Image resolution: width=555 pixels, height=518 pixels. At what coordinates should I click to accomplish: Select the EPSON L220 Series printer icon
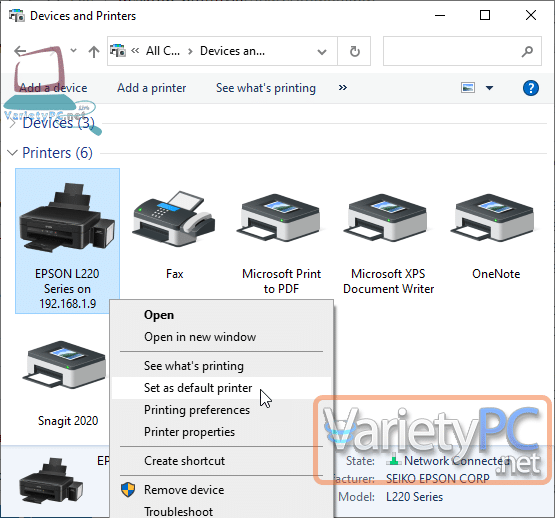[67, 217]
